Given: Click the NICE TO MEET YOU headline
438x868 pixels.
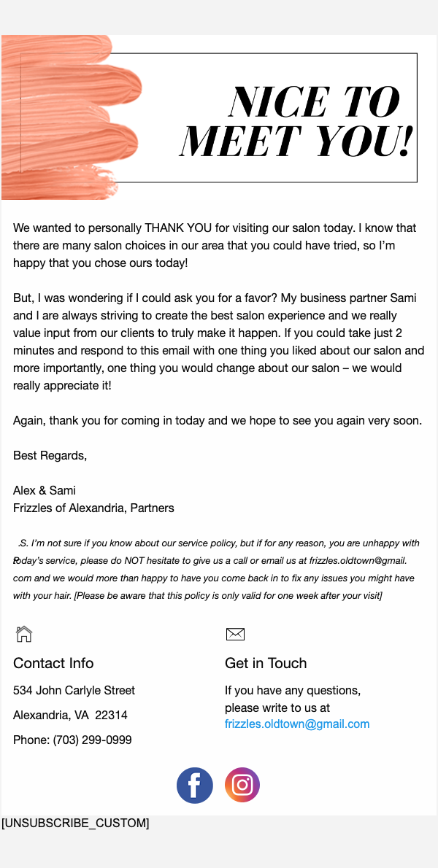Looking at the screenshot, I should [x=297, y=122].
